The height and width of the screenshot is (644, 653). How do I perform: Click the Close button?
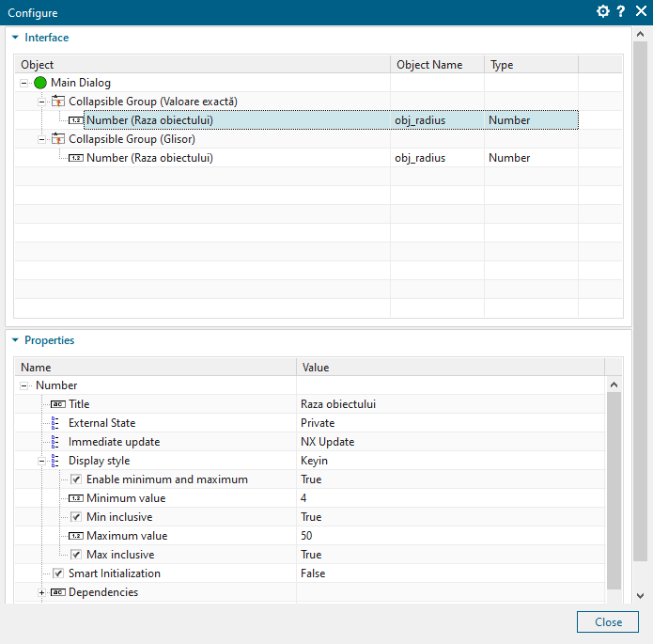click(x=608, y=622)
